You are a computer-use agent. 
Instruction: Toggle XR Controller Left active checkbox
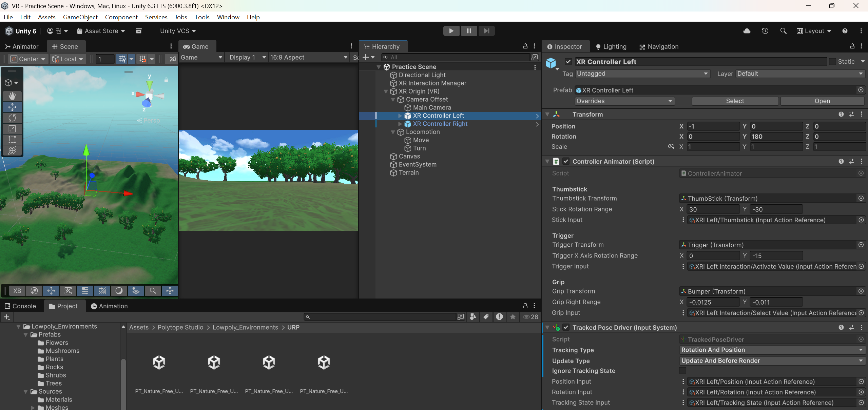568,62
